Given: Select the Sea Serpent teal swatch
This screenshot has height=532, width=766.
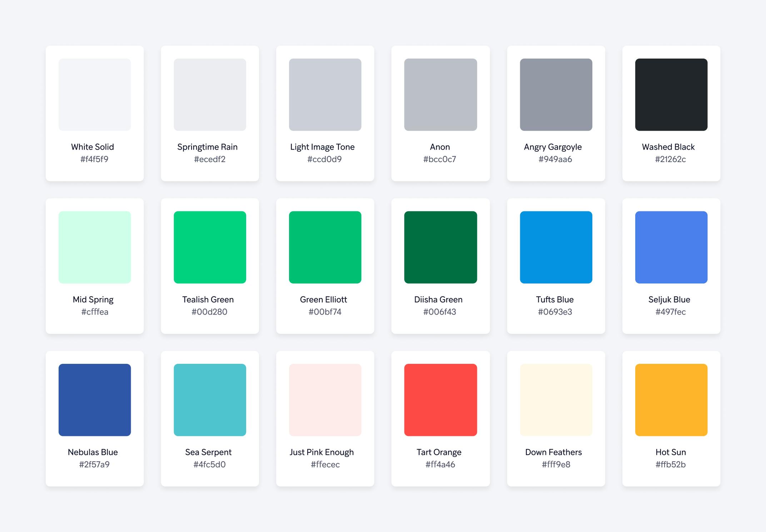Looking at the screenshot, I should tap(210, 400).
